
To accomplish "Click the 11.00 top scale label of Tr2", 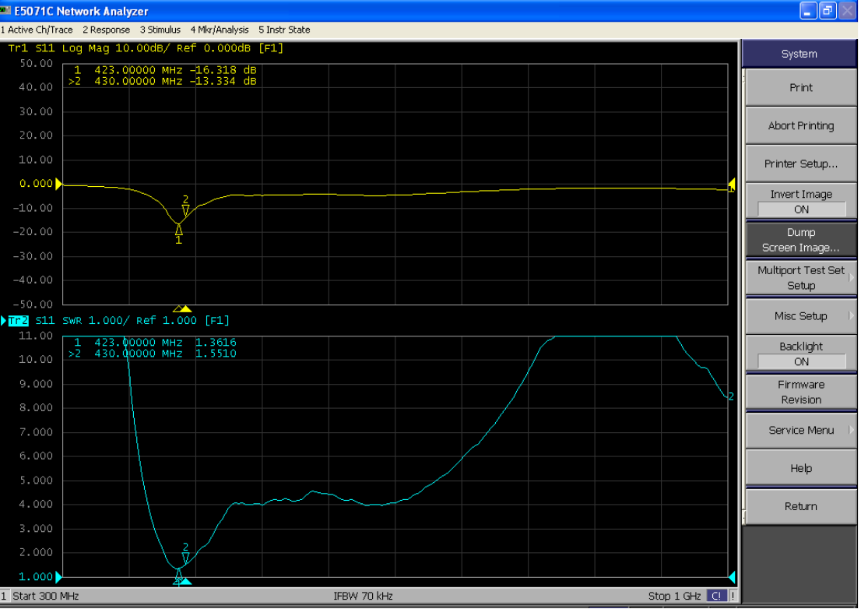I will click(36, 336).
